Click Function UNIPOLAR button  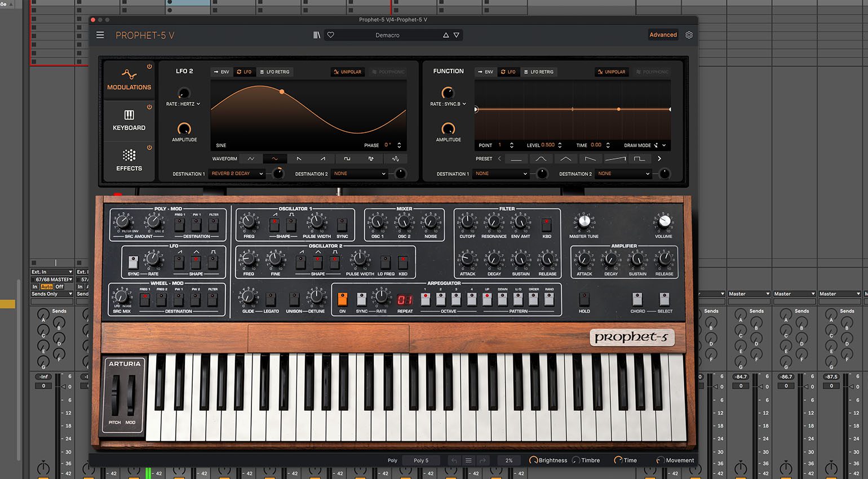tap(612, 72)
